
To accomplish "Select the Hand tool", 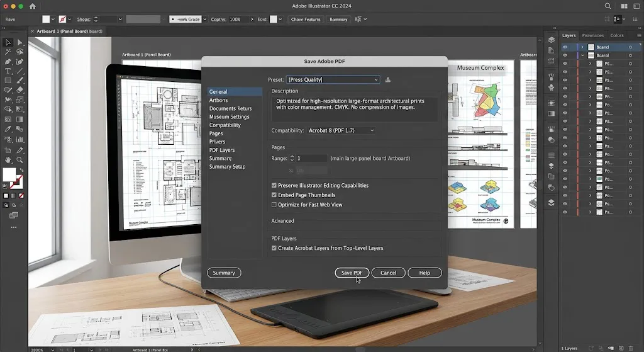I will pos(8,160).
